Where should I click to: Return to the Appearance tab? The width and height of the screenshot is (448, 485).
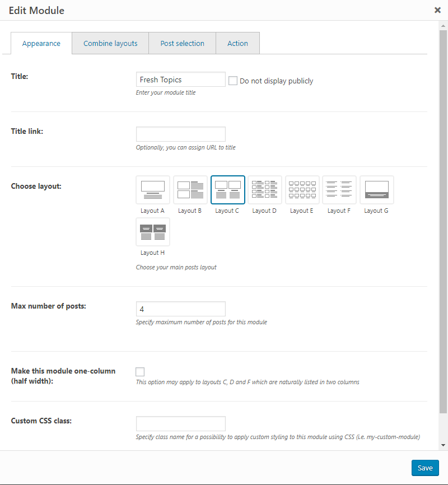pos(41,43)
